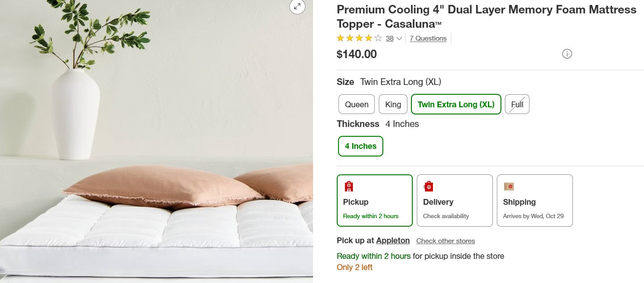The image size is (644, 283).
Task: Open the Appleton store link
Action: (x=393, y=241)
